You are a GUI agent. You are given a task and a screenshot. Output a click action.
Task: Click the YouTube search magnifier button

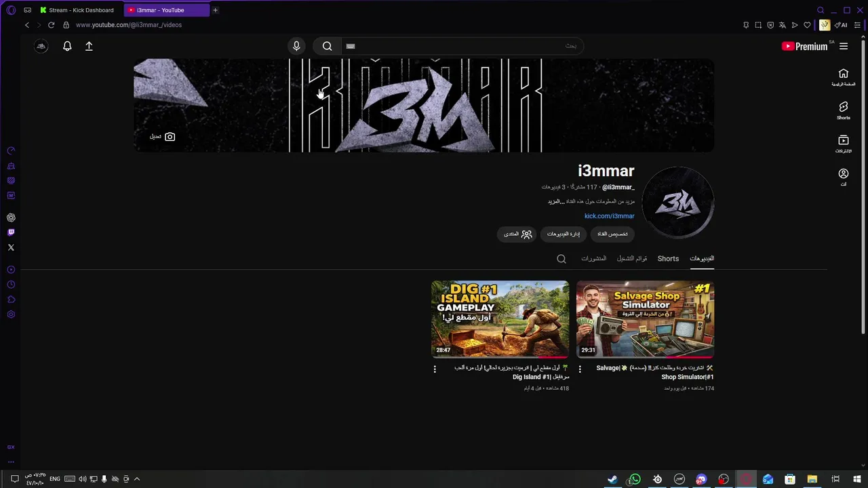328,46
